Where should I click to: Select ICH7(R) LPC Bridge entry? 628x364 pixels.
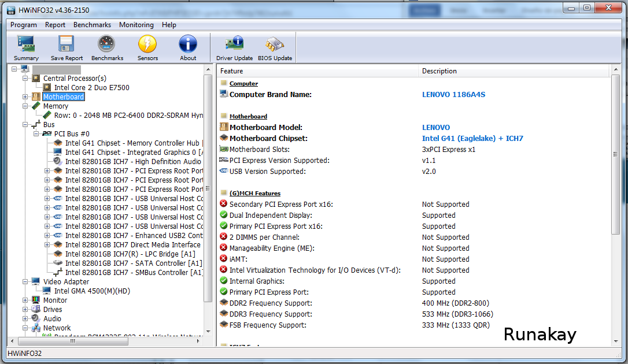pyautogui.click(x=130, y=254)
